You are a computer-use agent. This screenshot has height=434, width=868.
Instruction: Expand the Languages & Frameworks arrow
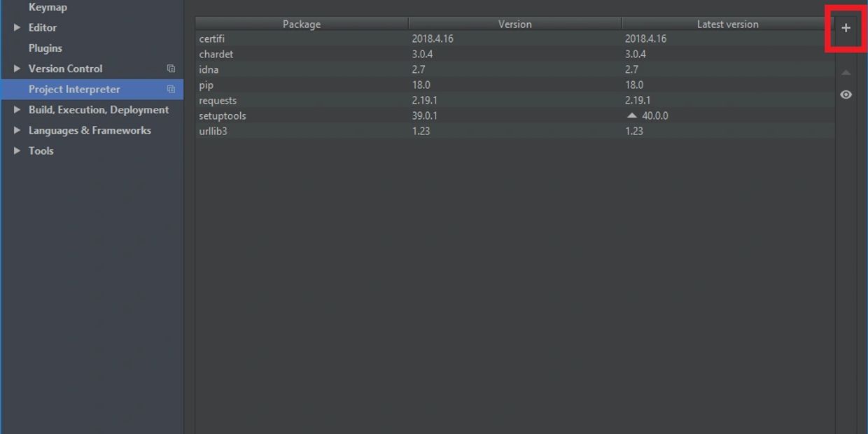click(x=17, y=130)
